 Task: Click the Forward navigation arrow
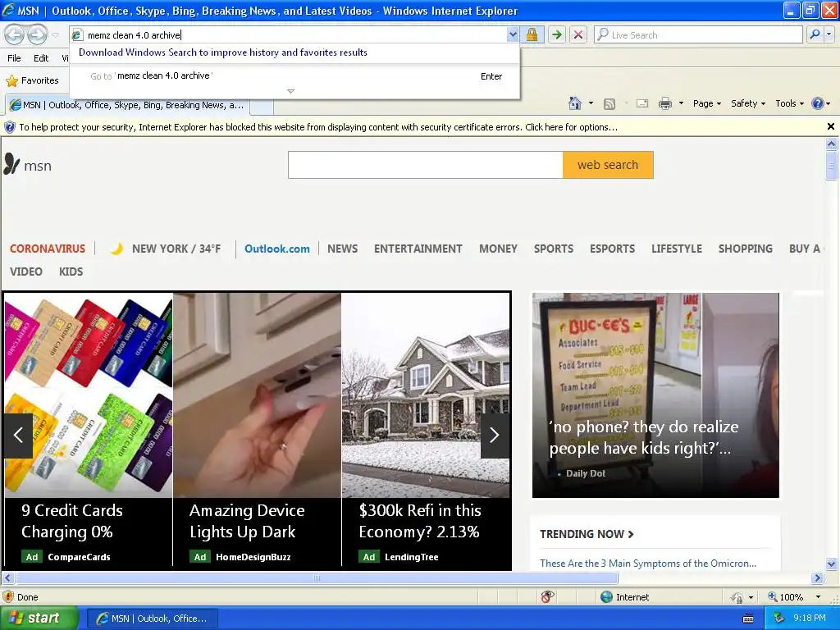(x=37, y=34)
